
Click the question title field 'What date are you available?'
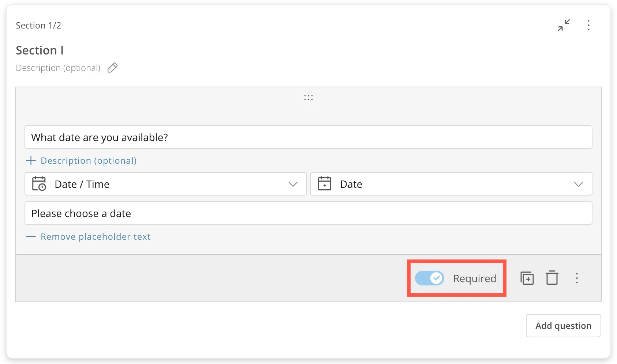coord(308,137)
